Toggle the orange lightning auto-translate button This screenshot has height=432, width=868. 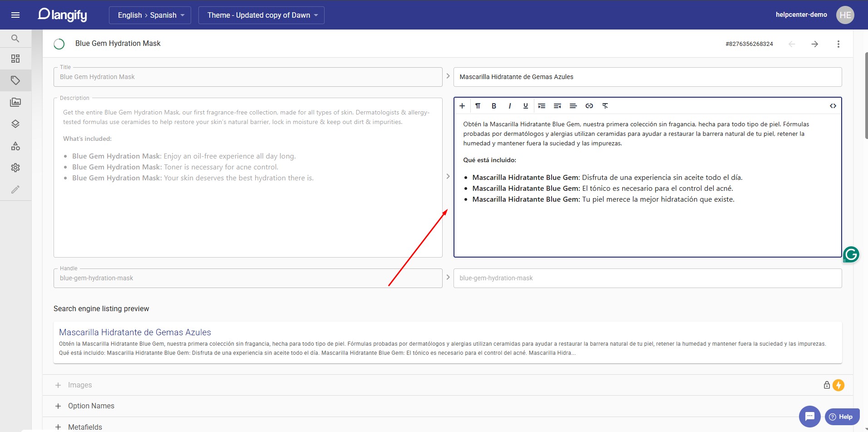[x=838, y=385]
